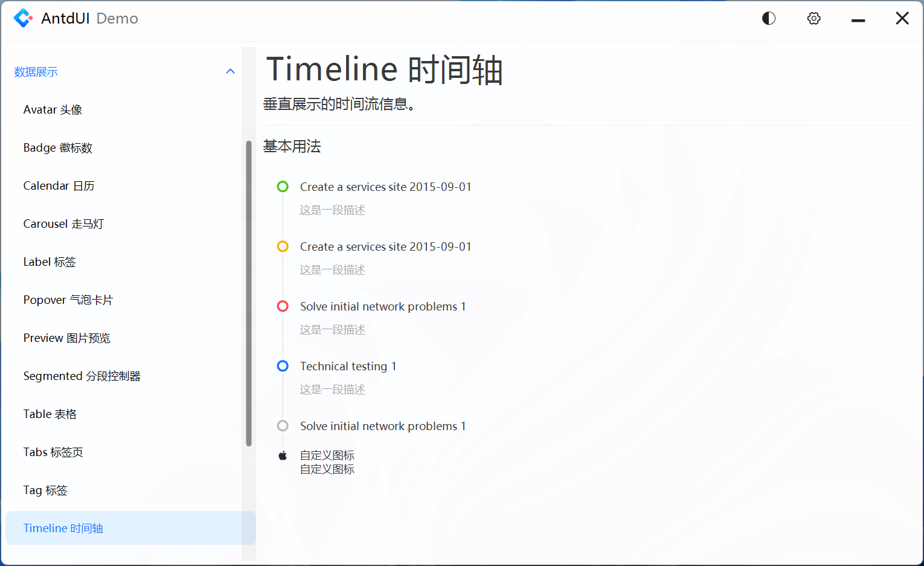The image size is (924, 566).
Task: Open the Segmented 分段控制器 demo
Action: 82,375
